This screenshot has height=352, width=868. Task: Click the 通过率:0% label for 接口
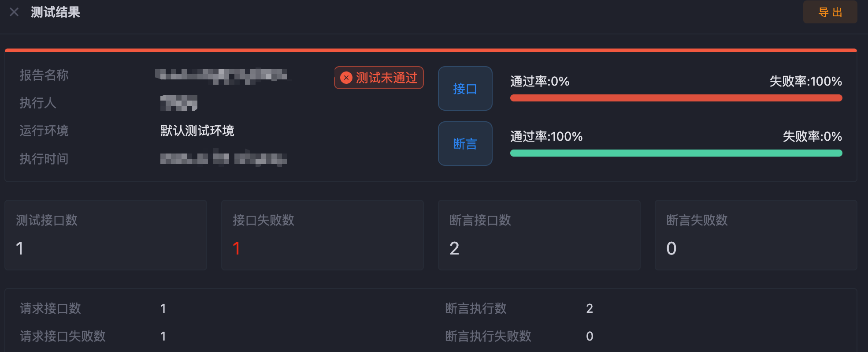540,81
